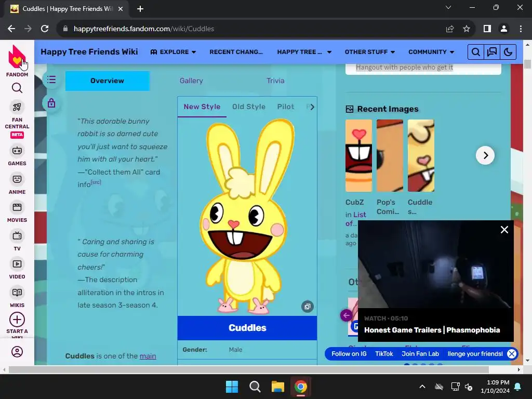Dismiss the Follow on IG banner

click(512, 354)
